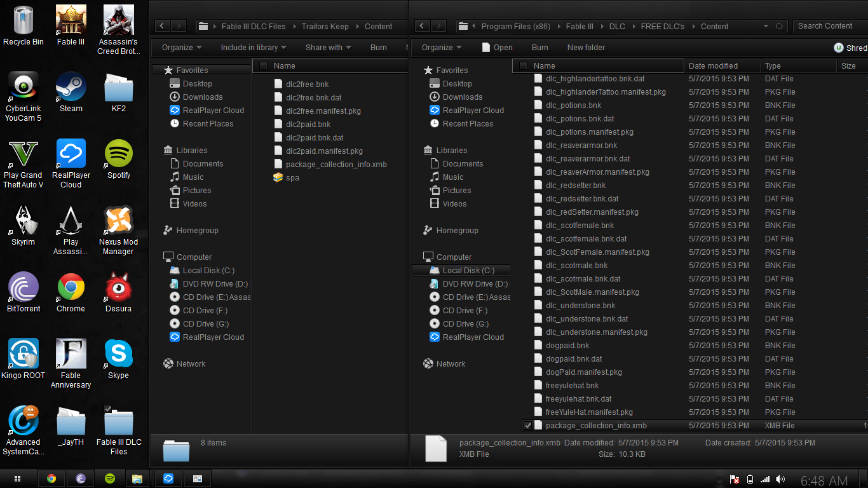Click the Chrome icon in taskbar
This screenshot has width=868, height=488.
[51, 478]
